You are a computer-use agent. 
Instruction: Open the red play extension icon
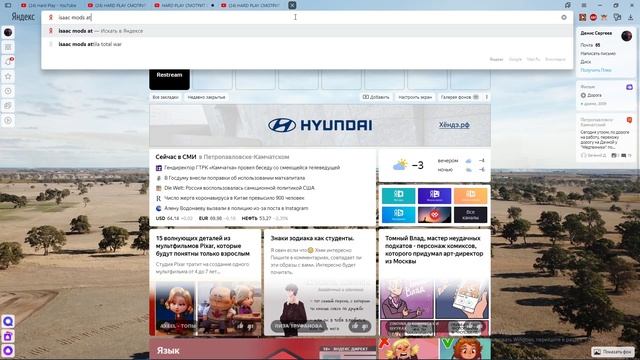[582, 17]
